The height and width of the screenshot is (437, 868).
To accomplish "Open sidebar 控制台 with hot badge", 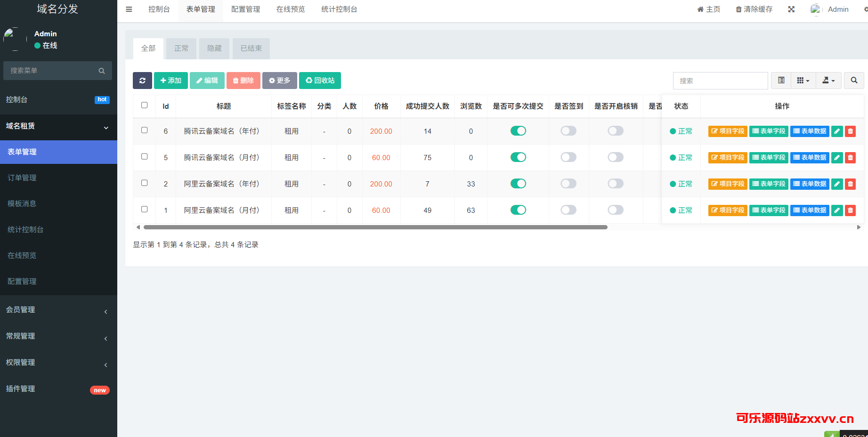I will [58, 100].
